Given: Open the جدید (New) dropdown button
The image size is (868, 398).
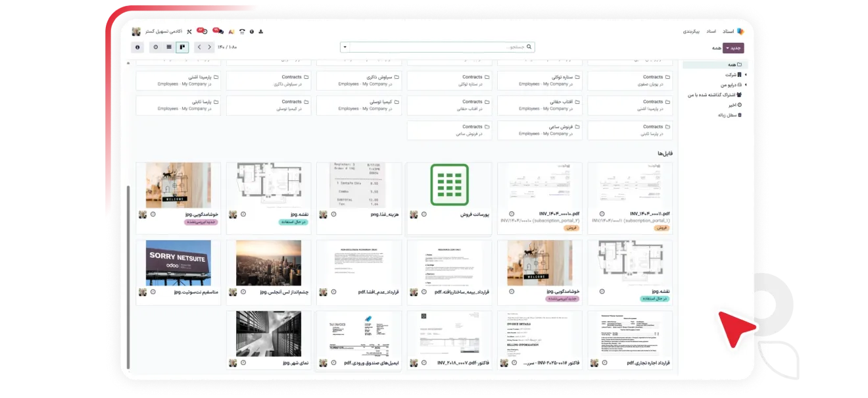Looking at the screenshot, I should coord(733,48).
